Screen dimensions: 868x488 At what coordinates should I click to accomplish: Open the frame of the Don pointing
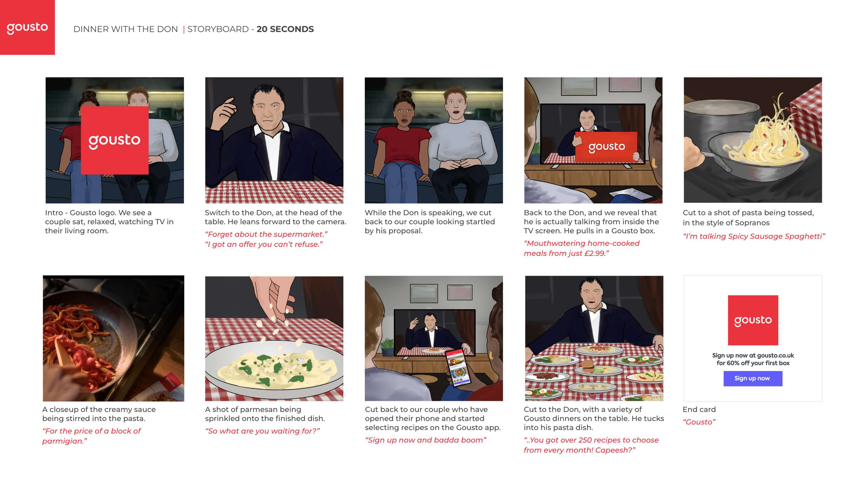[x=274, y=140]
